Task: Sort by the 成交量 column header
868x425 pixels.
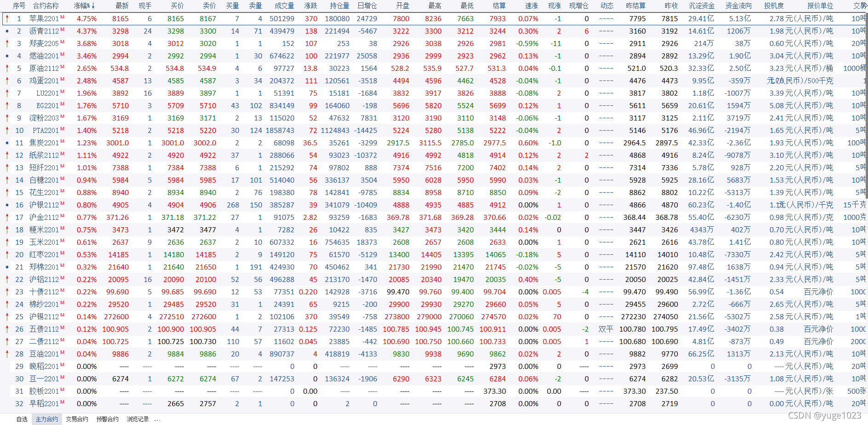Action: [284, 6]
